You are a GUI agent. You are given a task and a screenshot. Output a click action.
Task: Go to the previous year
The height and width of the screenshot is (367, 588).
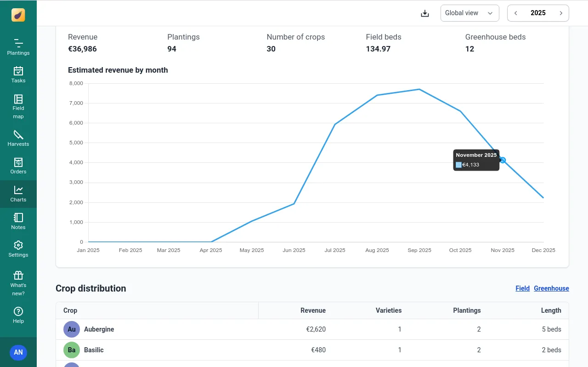(515, 13)
